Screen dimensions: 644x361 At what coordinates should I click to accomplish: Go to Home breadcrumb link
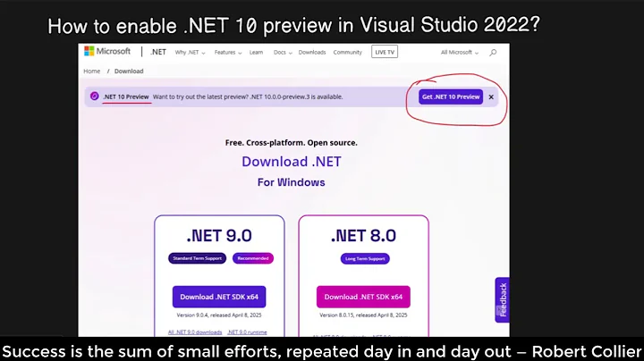91,71
